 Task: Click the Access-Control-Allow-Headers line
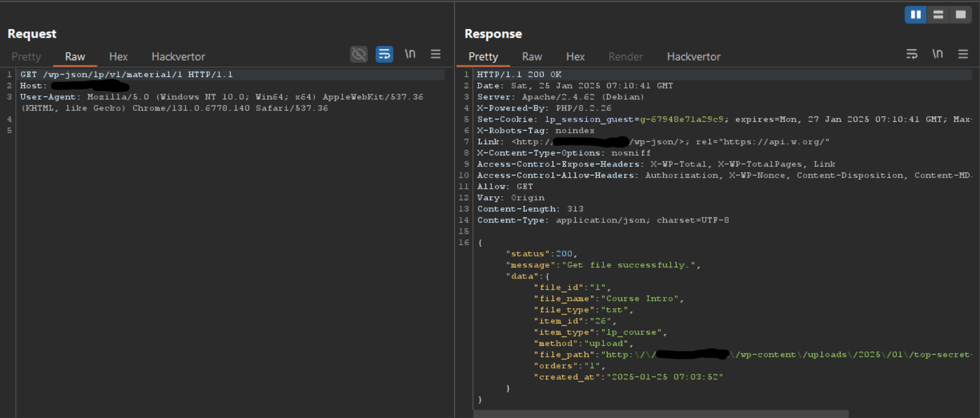[724, 175]
